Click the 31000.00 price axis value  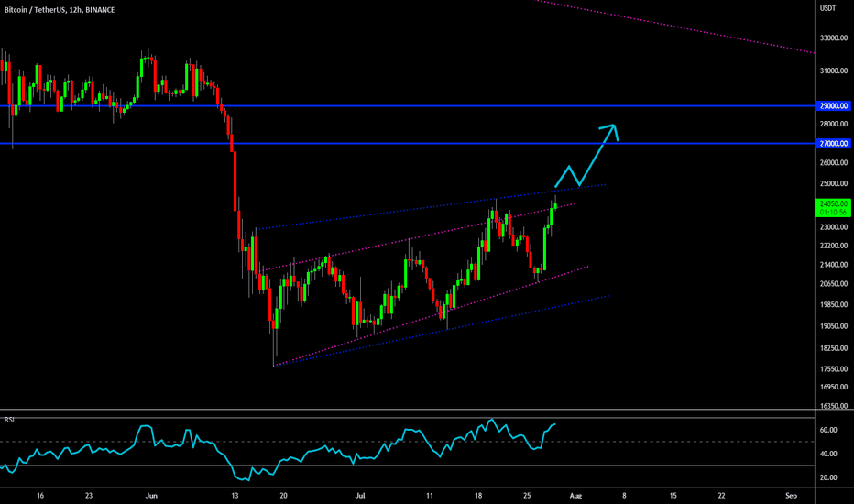click(834, 71)
